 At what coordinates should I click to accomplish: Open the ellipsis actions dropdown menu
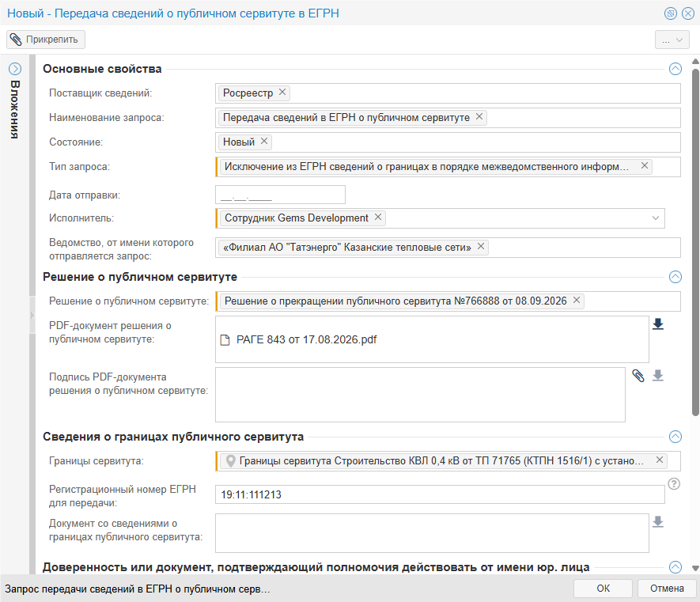click(672, 40)
